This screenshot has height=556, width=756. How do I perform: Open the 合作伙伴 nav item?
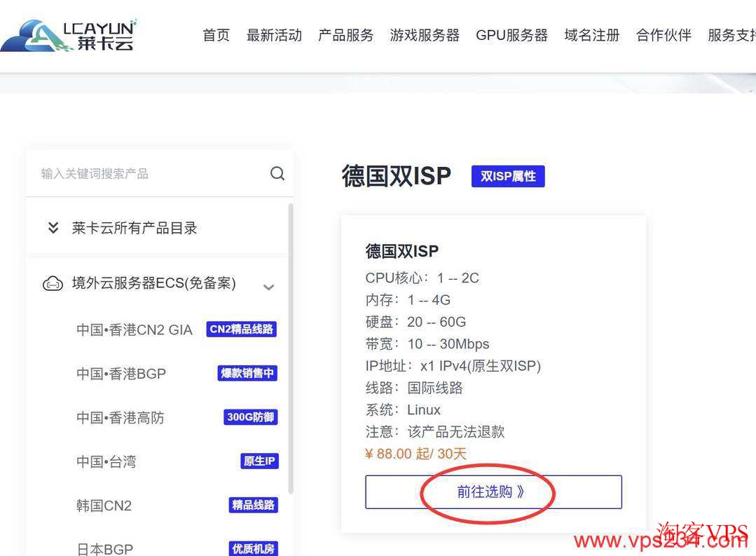664,35
